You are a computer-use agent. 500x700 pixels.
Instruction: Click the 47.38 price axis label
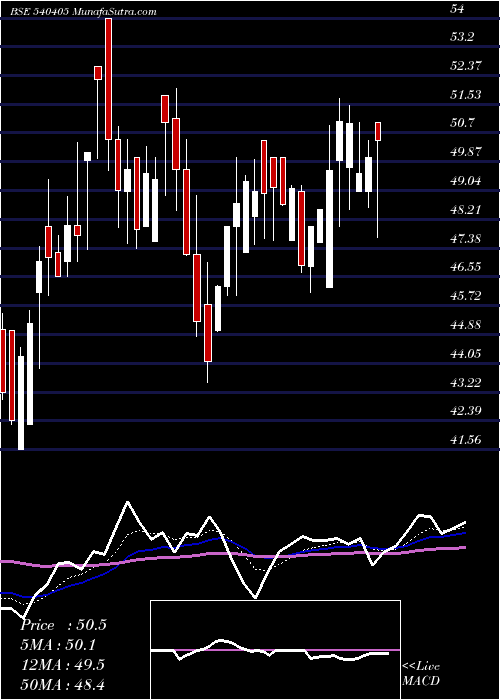467,238
